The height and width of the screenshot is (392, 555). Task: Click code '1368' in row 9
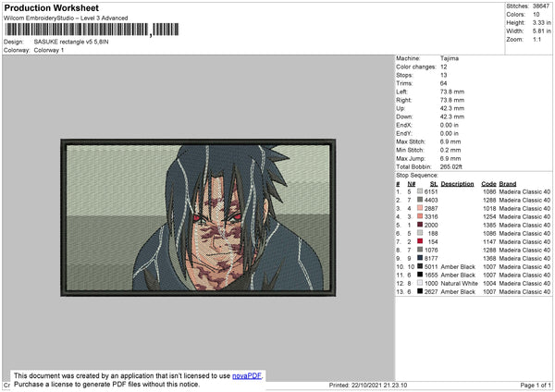click(489, 258)
